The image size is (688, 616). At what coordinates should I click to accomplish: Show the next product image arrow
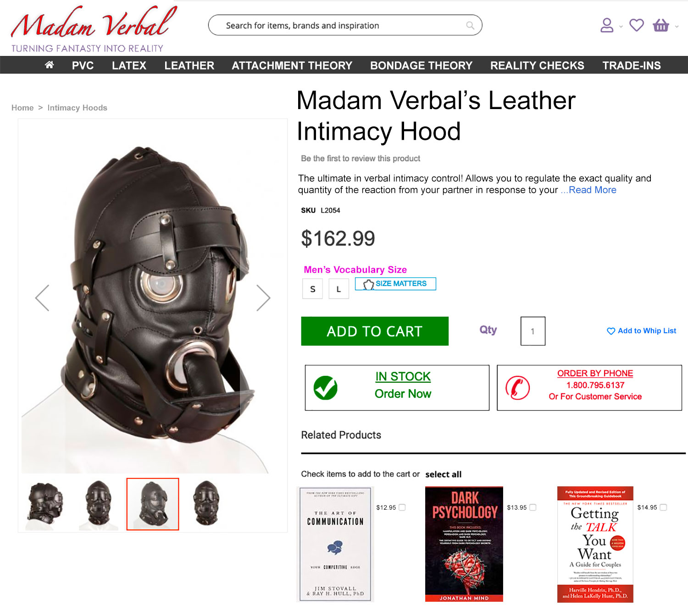click(263, 298)
